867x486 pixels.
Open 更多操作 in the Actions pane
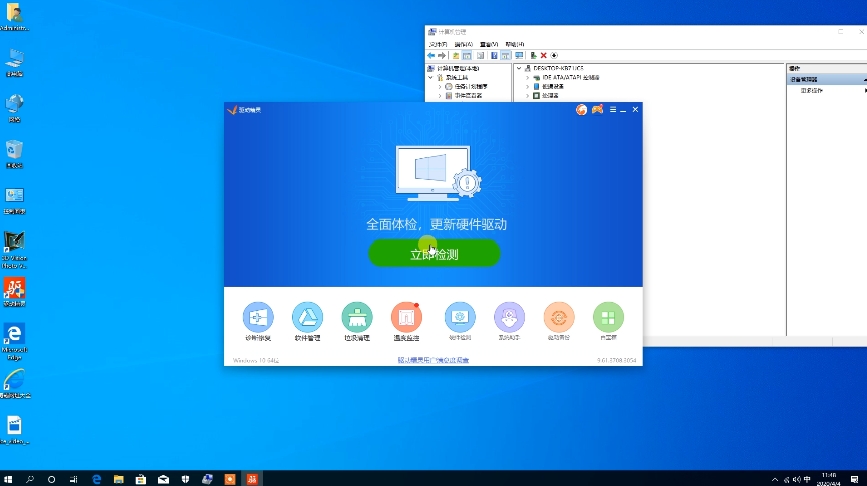812,91
